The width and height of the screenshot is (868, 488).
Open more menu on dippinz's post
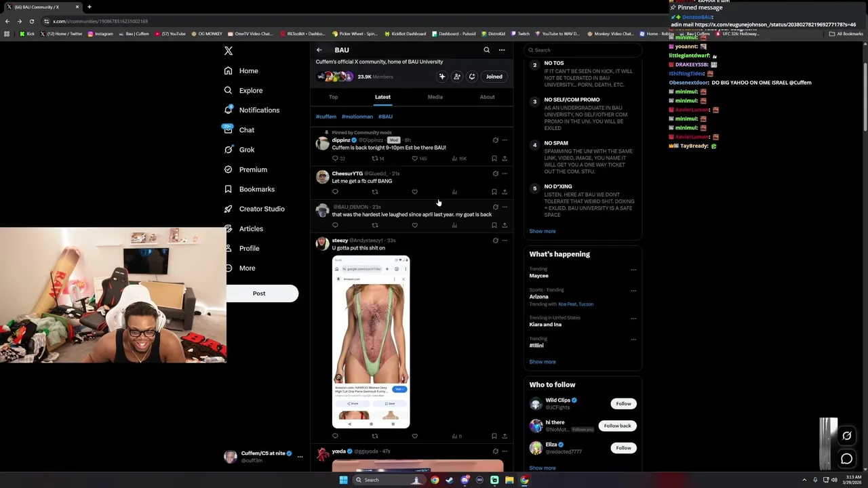coord(505,140)
